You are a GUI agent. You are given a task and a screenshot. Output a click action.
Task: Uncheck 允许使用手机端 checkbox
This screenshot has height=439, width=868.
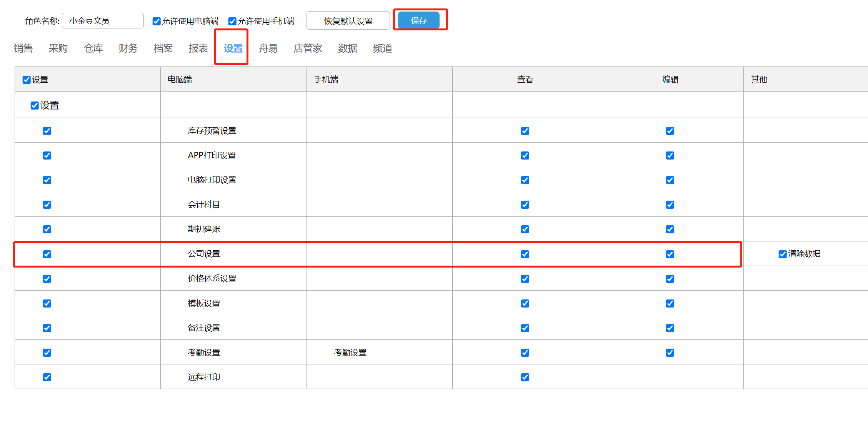pos(232,21)
